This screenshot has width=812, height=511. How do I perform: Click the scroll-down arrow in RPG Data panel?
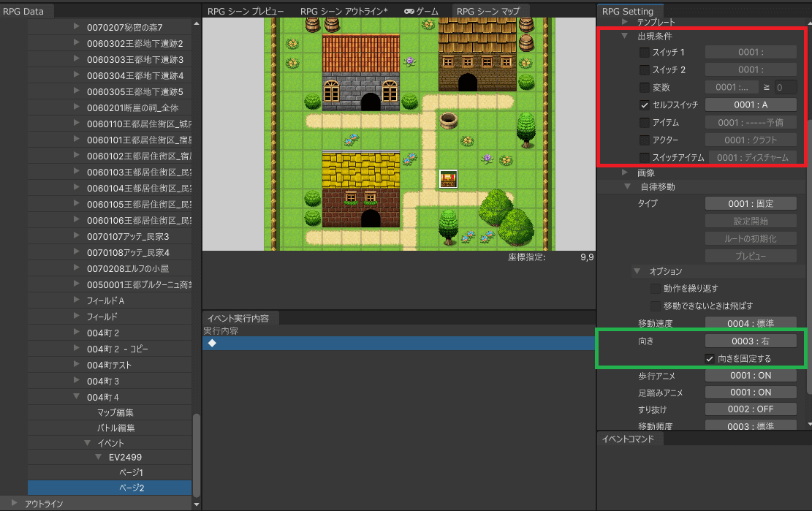click(196, 504)
